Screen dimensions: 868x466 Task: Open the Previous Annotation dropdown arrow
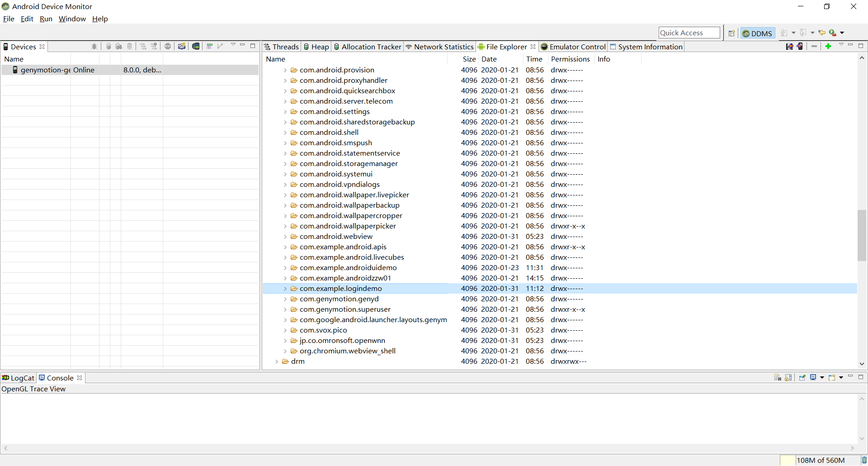pos(812,33)
